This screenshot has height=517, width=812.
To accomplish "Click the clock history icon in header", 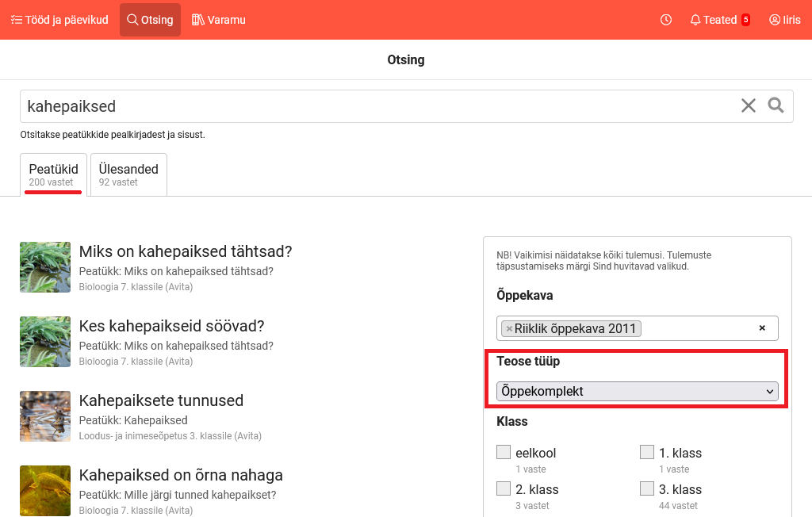I will 666,20.
